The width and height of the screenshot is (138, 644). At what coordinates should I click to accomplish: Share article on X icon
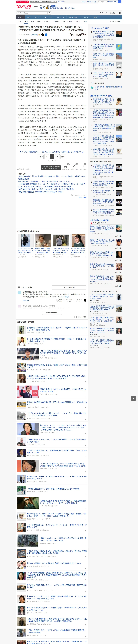[x=43, y=35]
